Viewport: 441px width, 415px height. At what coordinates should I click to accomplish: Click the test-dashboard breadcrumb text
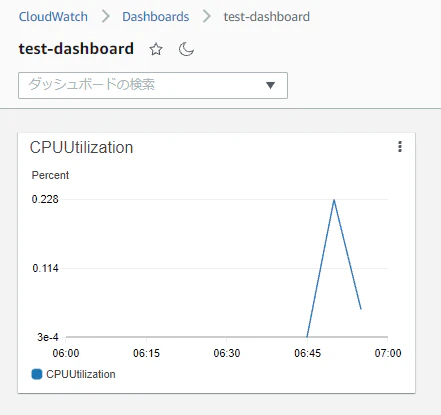(267, 17)
